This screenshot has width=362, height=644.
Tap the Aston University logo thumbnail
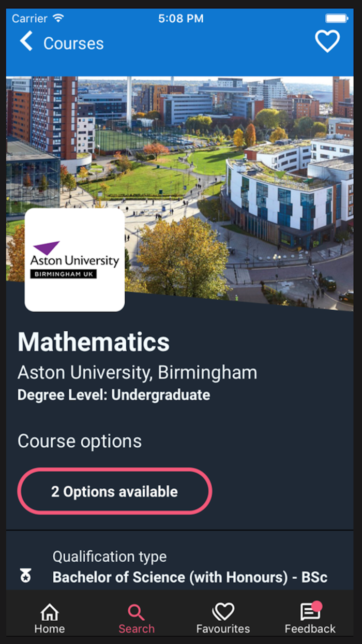[74, 259]
